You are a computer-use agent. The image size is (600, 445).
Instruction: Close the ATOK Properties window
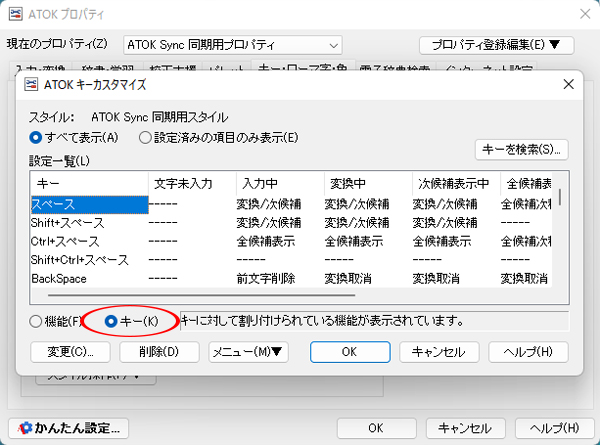[585, 14]
